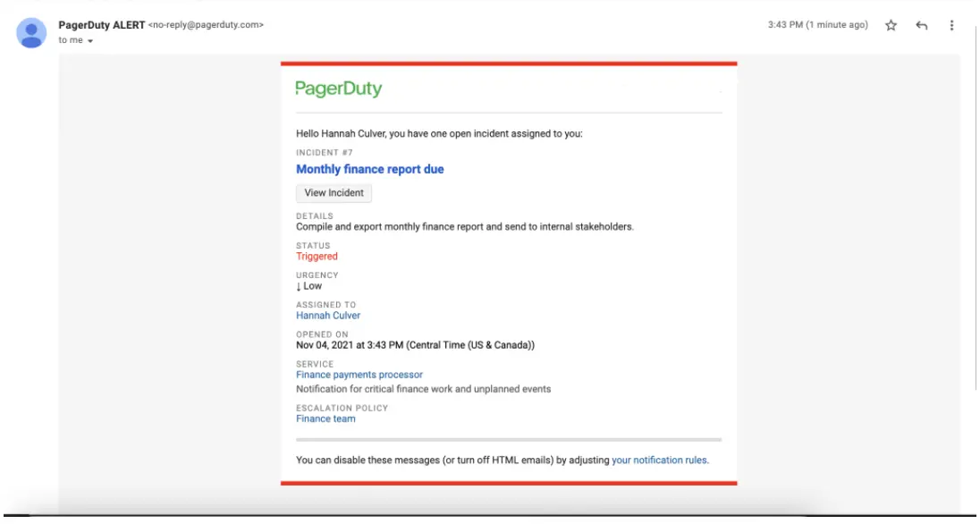Click the no-reply@pagerduty.com address

207,25
